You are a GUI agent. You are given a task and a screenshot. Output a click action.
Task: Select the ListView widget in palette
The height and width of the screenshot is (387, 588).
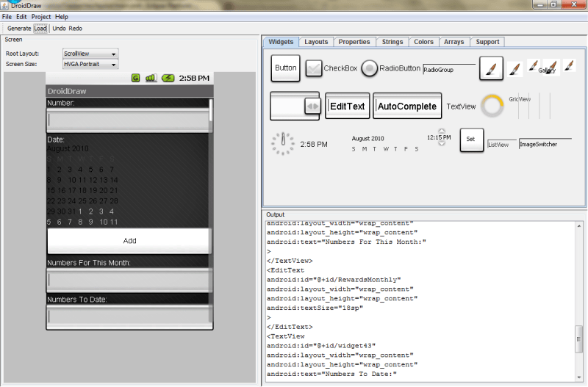(502, 145)
